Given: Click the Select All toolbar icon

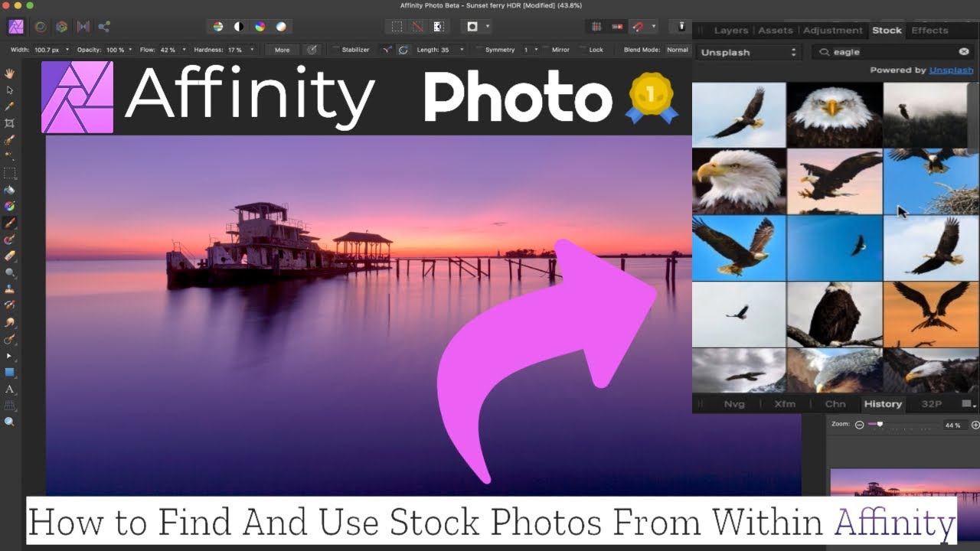Looking at the screenshot, I should (x=397, y=27).
